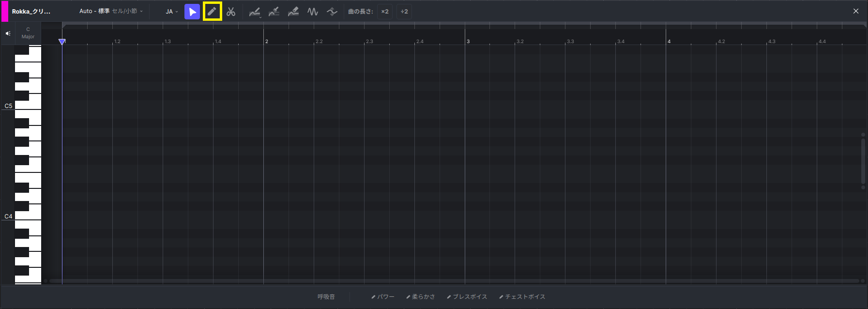Screen dimensions: 868x309
Task: Click the vibrato waveform tool
Action: (x=313, y=12)
